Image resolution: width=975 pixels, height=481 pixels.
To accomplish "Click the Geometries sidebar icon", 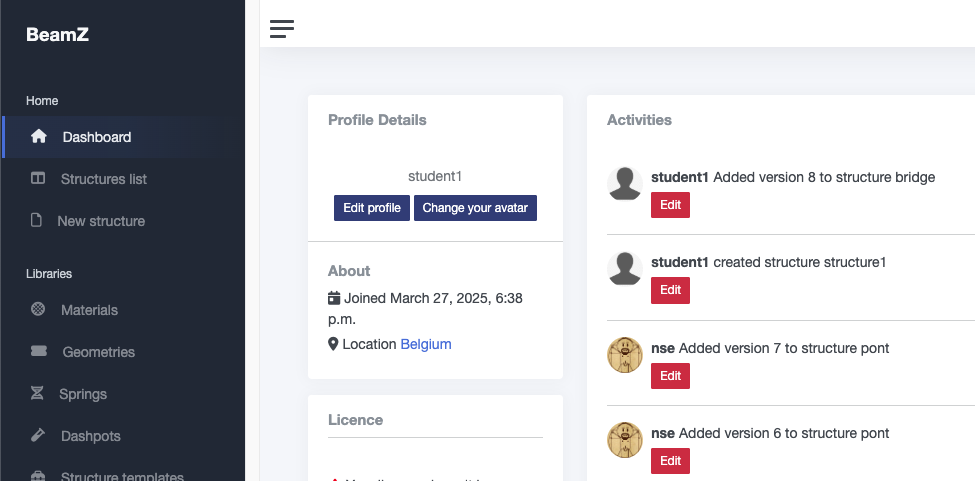I will click(38, 352).
